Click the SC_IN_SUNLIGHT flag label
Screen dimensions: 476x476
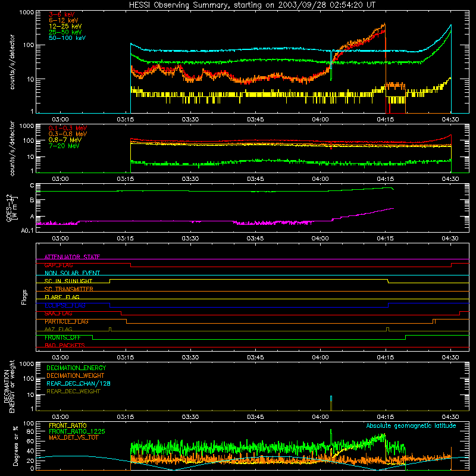(68, 281)
